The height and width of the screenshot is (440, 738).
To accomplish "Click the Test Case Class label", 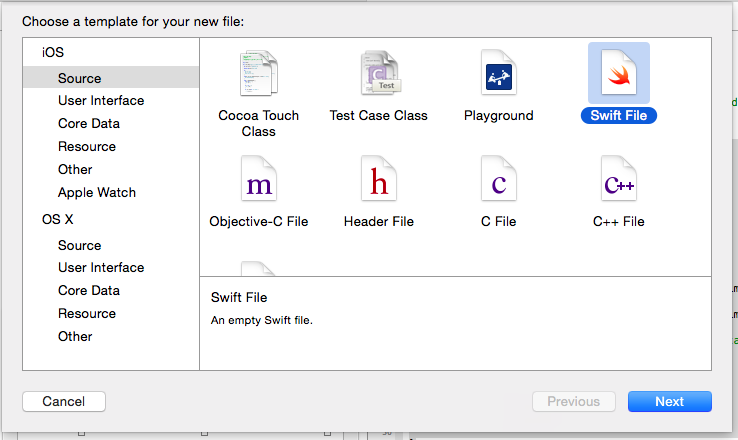I will pyautogui.click(x=379, y=116).
